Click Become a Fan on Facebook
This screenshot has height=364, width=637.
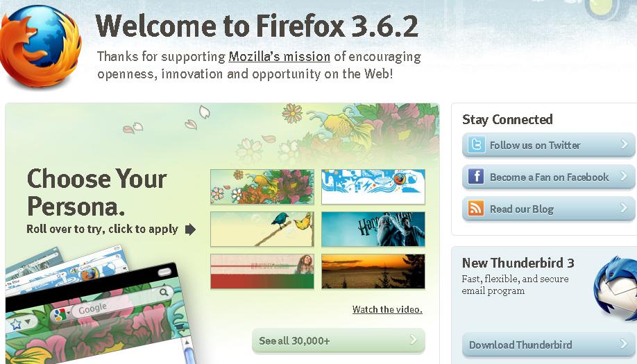coord(548,177)
